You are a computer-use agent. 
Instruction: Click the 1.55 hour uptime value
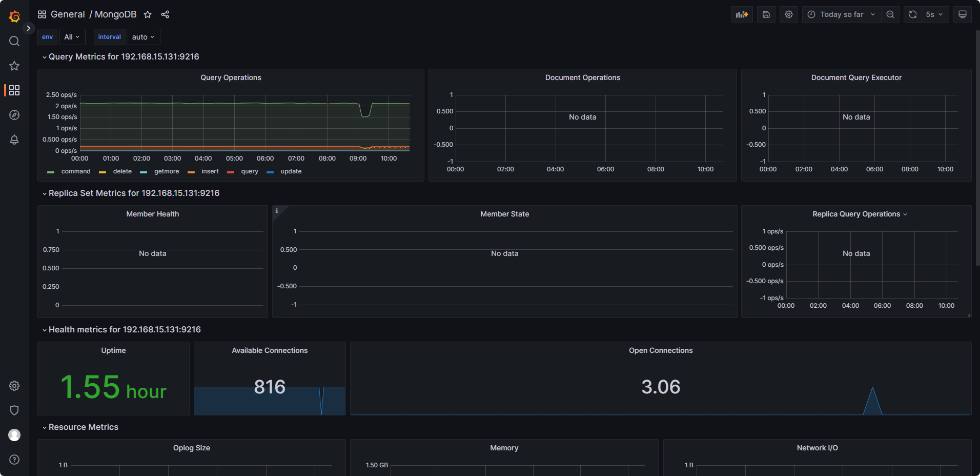pos(113,387)
